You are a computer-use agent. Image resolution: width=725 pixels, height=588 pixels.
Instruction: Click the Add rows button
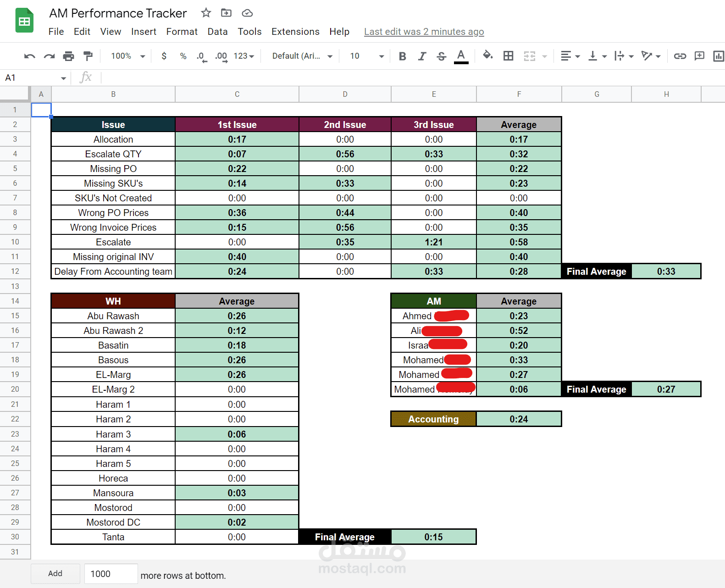point(55,573)
